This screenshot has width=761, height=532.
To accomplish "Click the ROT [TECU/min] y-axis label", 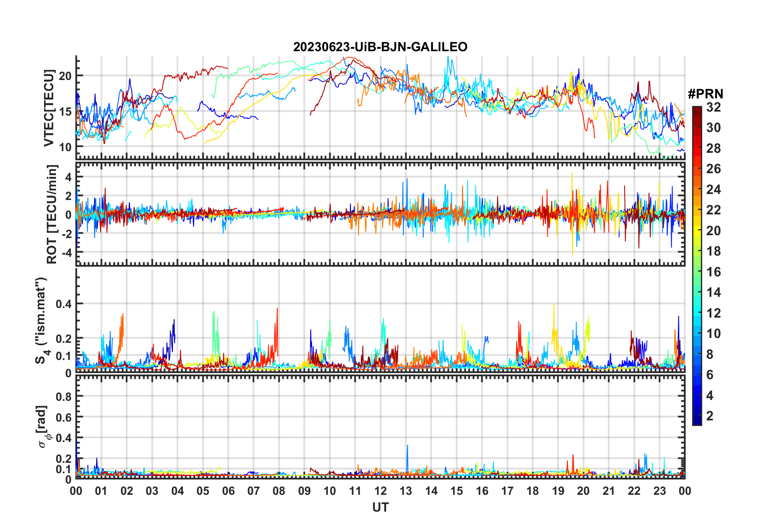I will 52,214.
